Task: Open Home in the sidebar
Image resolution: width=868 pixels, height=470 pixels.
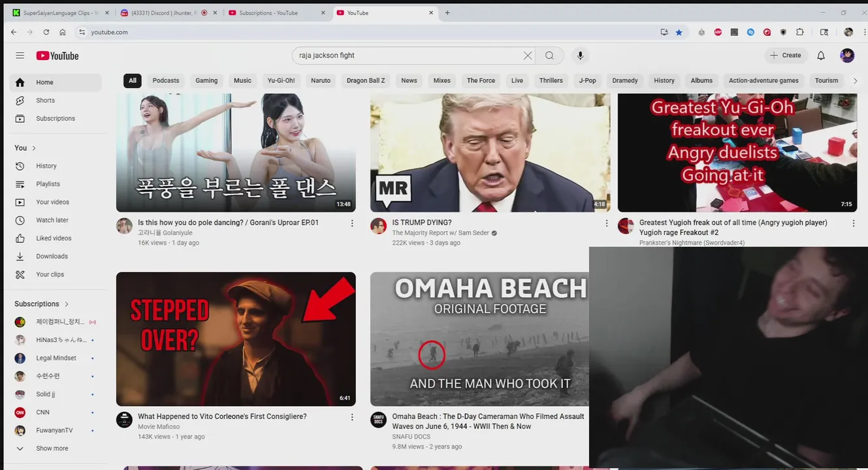Action: coord(56,82)
